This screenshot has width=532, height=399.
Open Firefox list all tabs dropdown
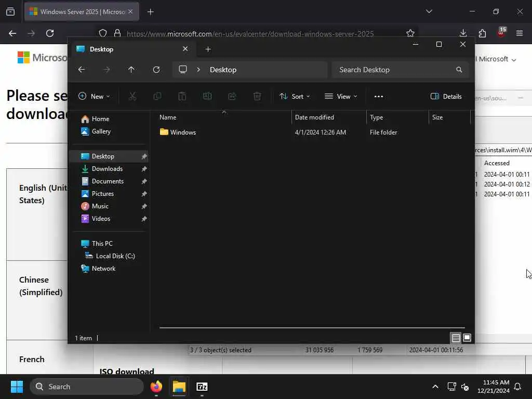pos(429,11)
